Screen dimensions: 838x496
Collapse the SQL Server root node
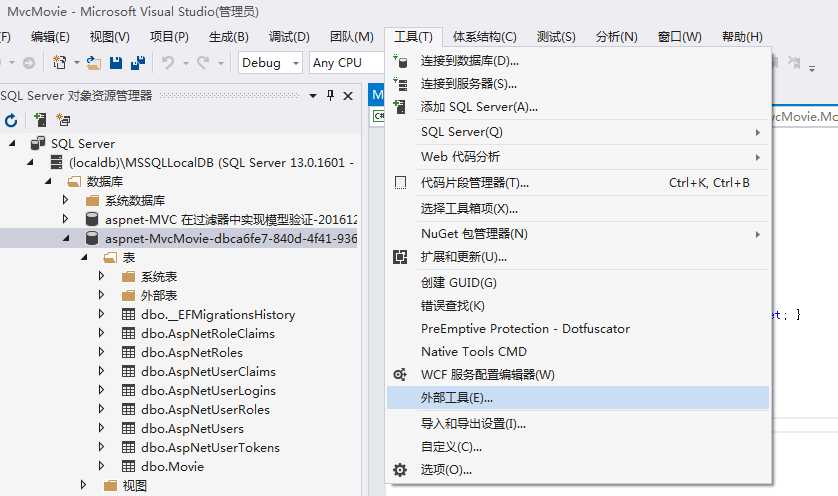tap(12, 143)
